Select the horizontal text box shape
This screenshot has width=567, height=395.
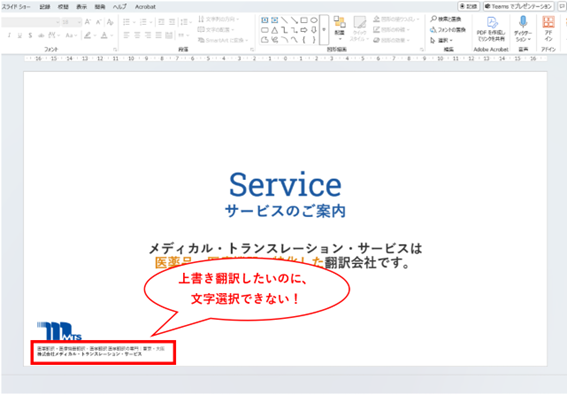click(265, 20)
